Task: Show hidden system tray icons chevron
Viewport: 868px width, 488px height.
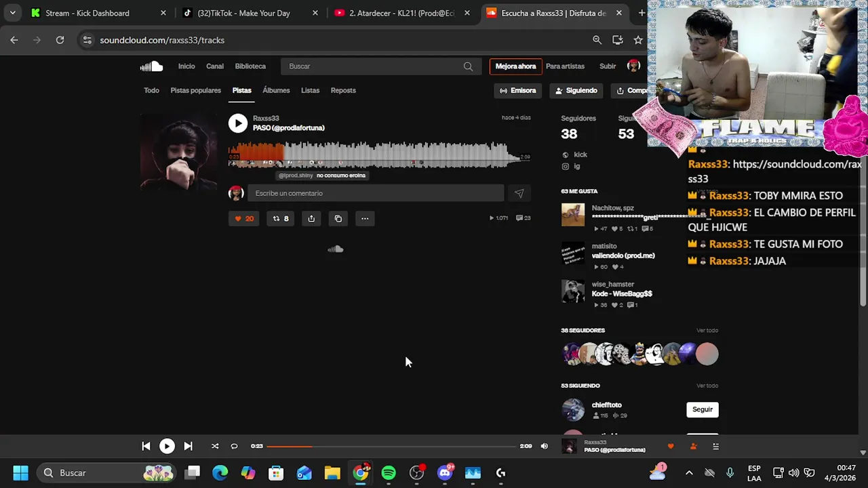Action: point(689,473)
